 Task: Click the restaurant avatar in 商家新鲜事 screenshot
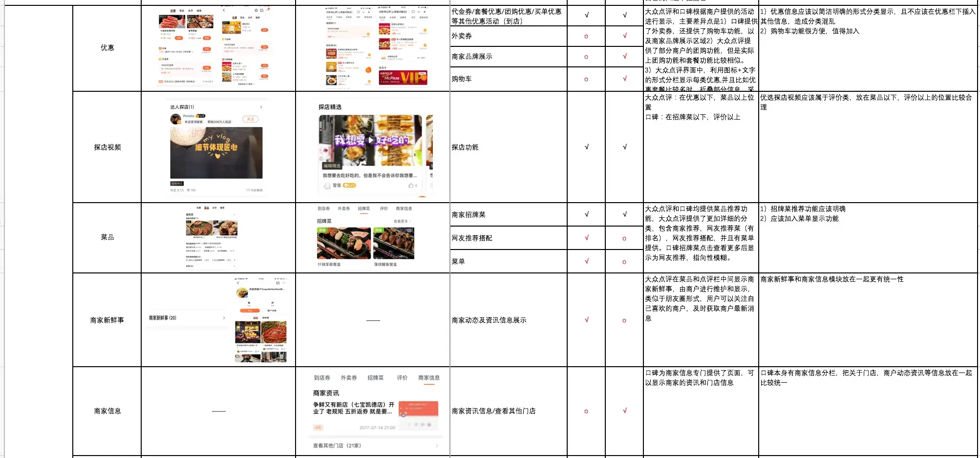(x=242, y=292)
